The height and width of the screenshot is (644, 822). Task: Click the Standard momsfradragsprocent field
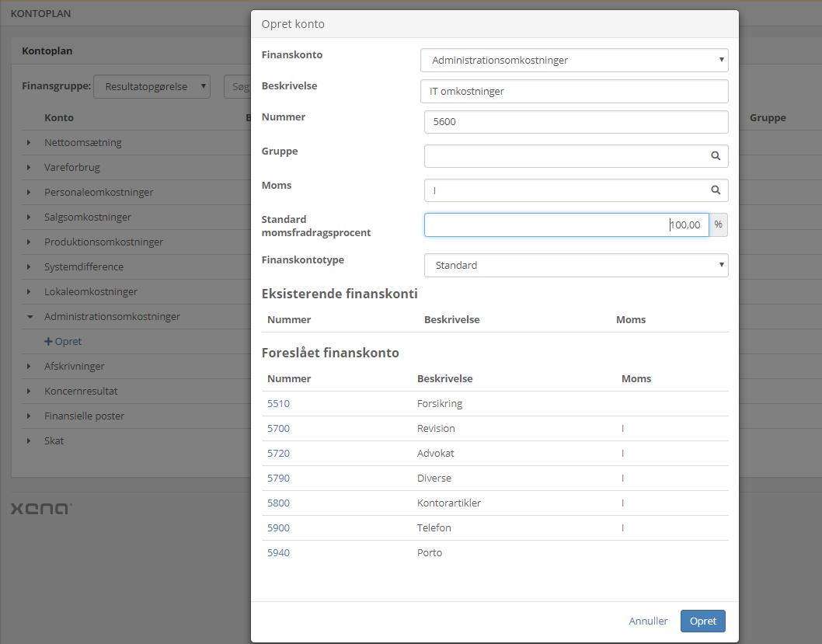pos(566,225)
